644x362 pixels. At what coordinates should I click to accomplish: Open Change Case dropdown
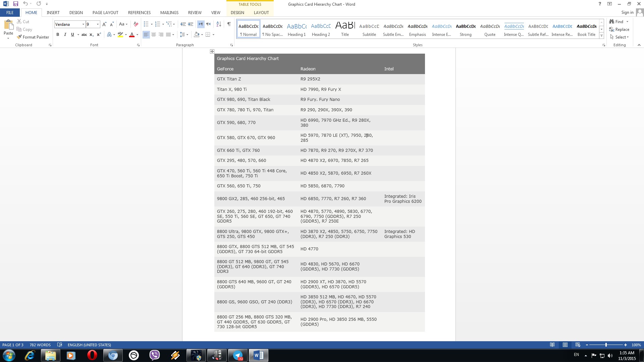tap(123, 24)
